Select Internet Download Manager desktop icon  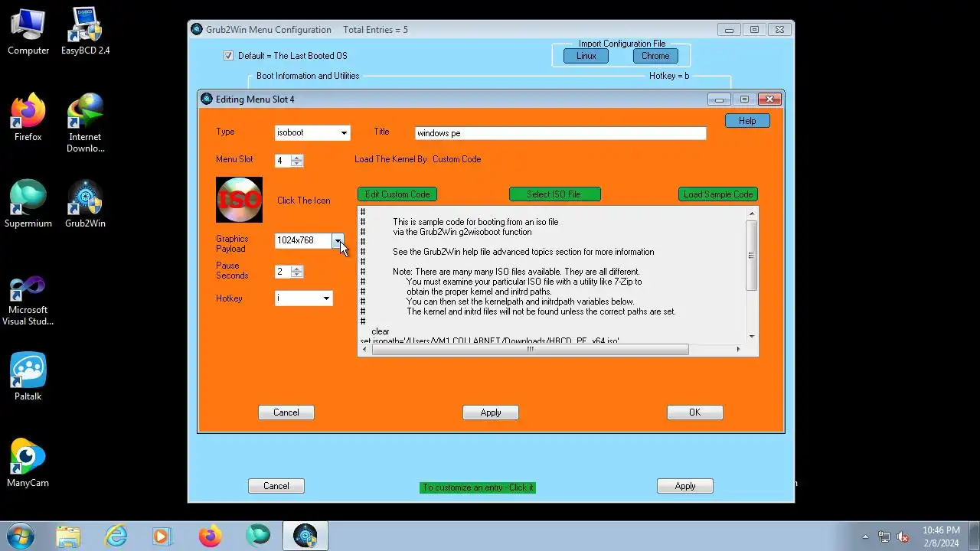85,123
